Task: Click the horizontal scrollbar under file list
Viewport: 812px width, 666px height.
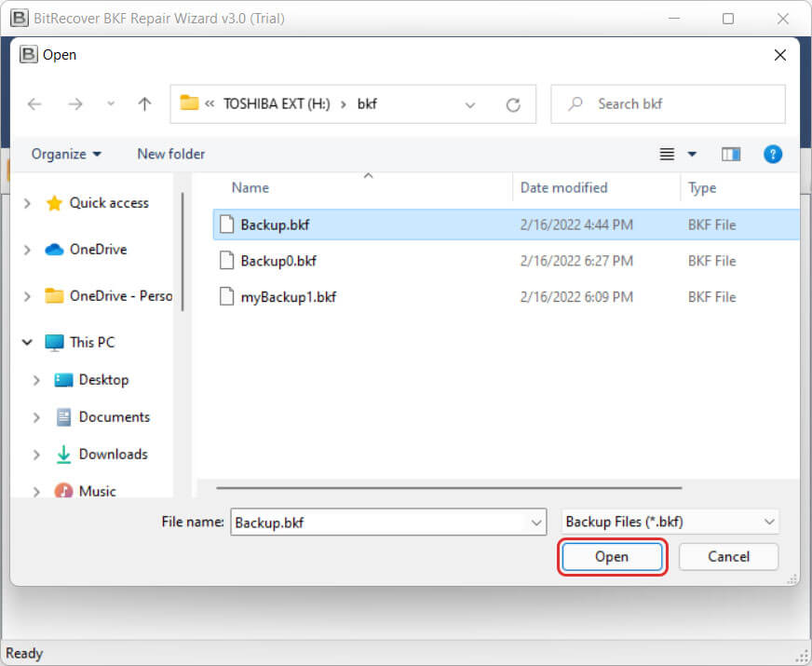Action: tap(449, 487)
